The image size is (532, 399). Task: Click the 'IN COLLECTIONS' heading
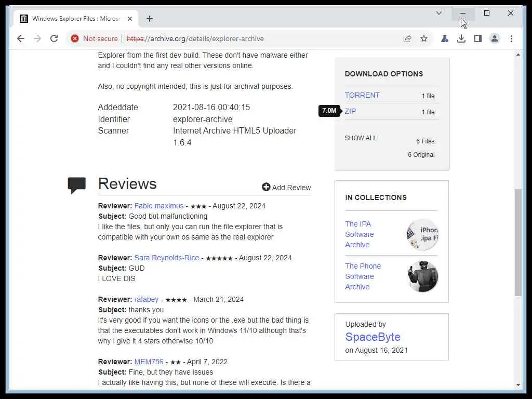(376, 197)
